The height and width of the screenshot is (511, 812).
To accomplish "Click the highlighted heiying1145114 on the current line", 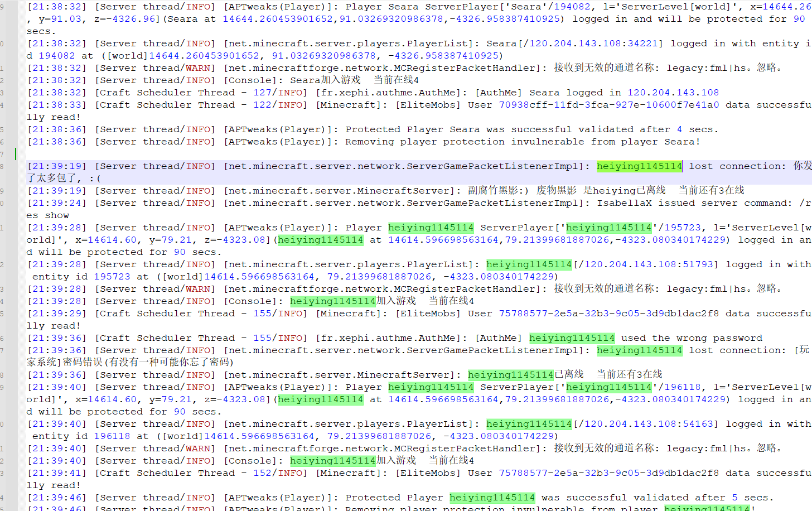I will [x=639, y=166].
